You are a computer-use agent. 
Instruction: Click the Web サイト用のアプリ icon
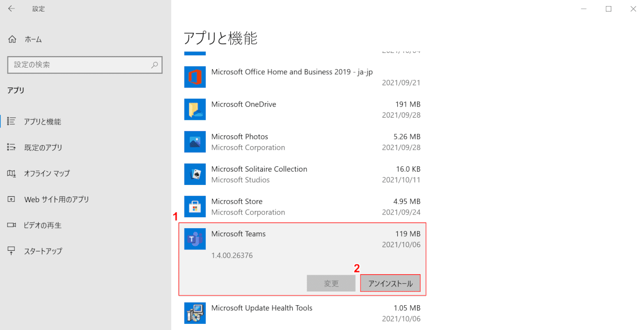tap(12, 199)
